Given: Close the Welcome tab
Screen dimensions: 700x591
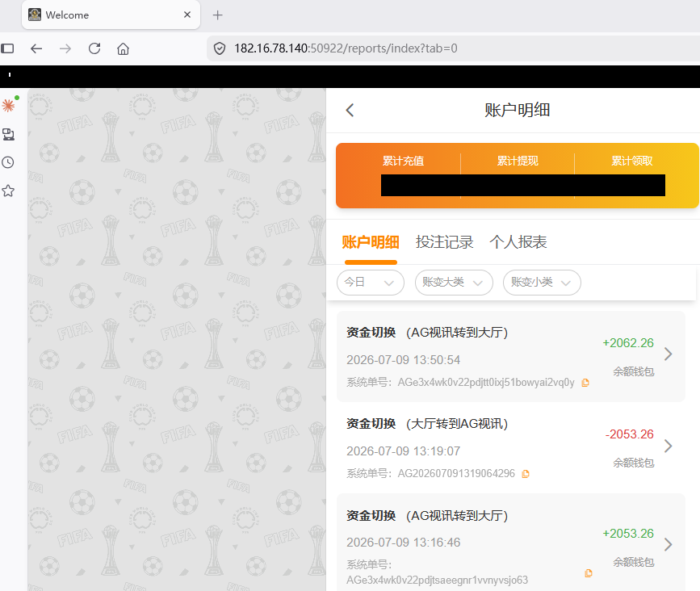Looking at the screenshot, I should [187, 15].
